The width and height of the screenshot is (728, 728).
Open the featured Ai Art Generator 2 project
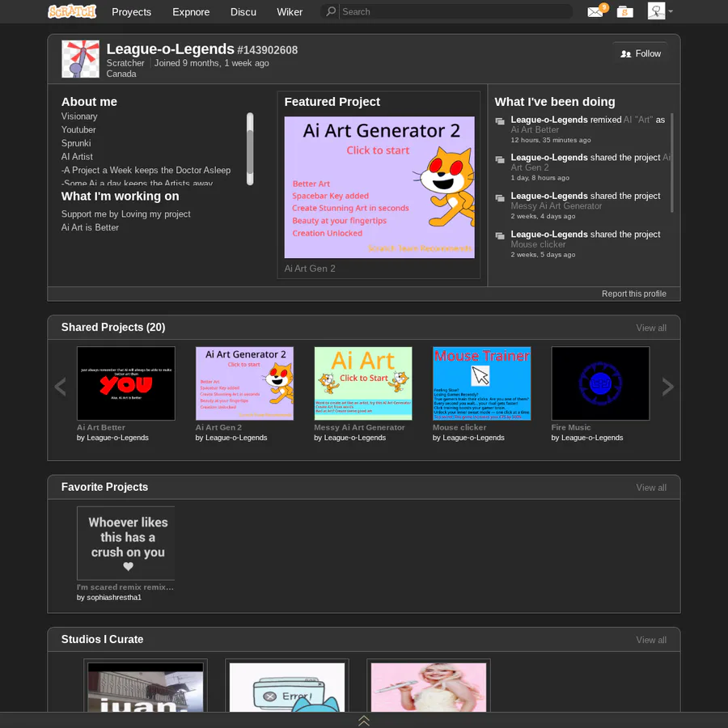pos(379,187)
